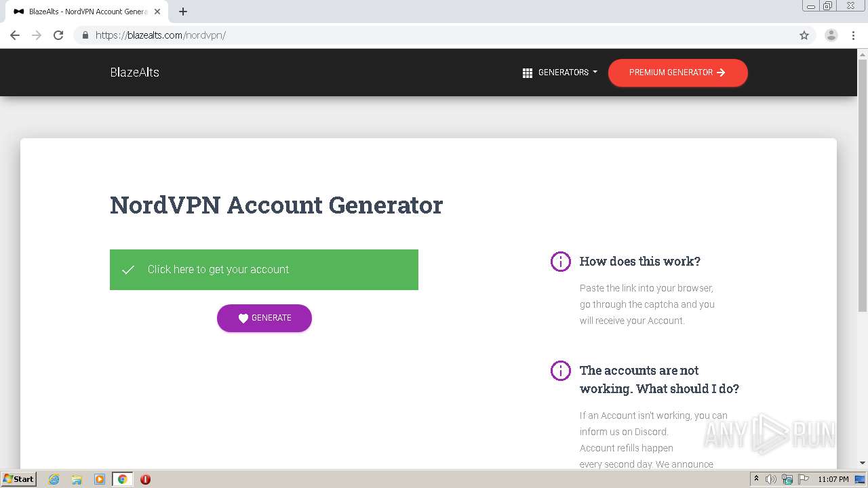Click the green 'Click here to get your account' banner

click(264, 270)
